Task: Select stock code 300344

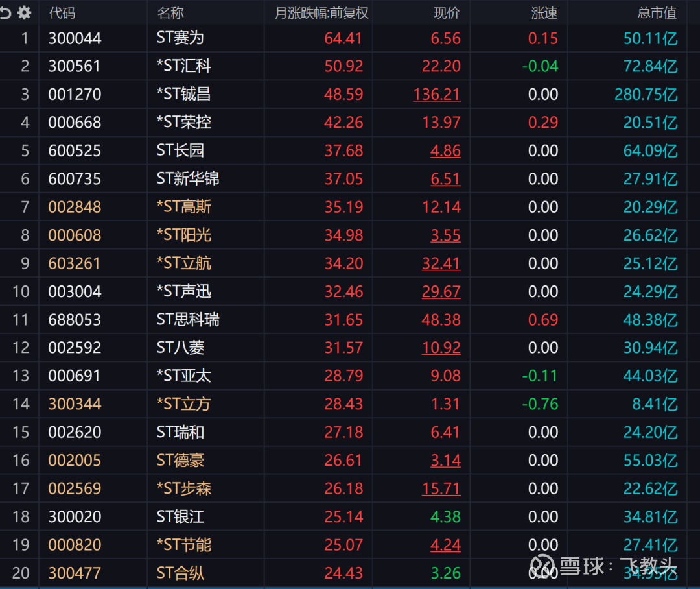Action: (x=75, y=404)
